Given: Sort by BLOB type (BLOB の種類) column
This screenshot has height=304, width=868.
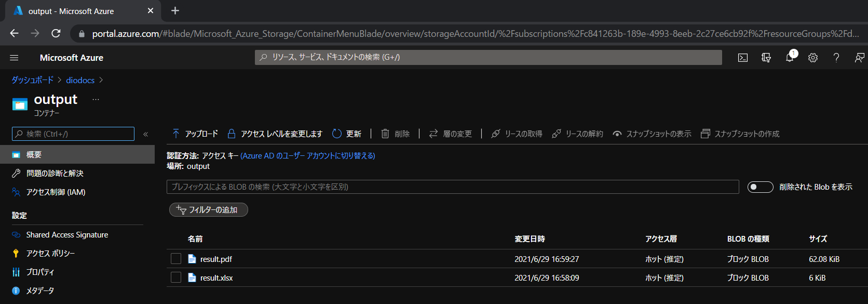Looking at the screenshot, I should pyautogui.click(x=748, y=239).
